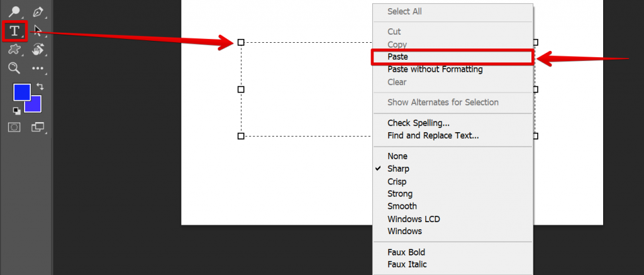Screen dimensions: 644x275
Task: Choose the Path Selection arrow tool
Action: [38, 30]
